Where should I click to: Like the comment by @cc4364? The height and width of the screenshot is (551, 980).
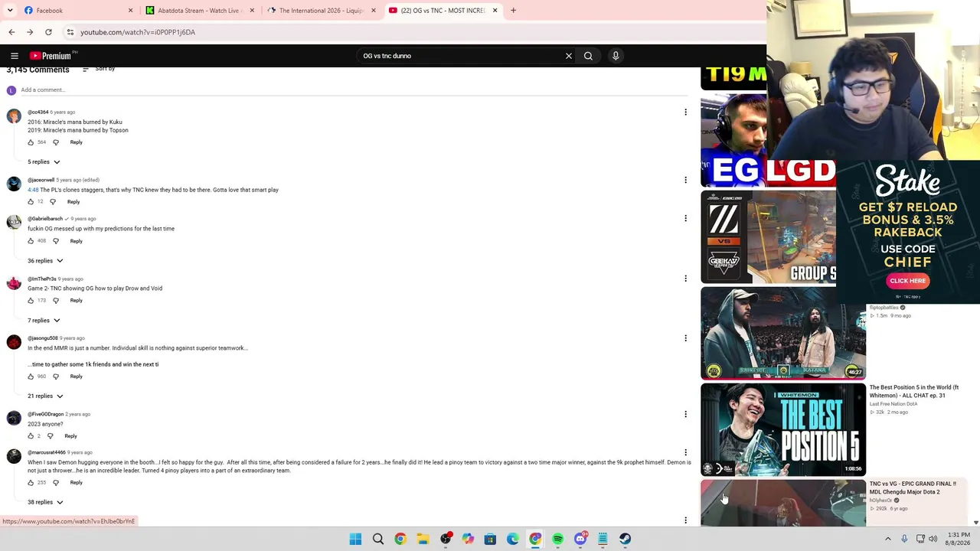[31, 142]
